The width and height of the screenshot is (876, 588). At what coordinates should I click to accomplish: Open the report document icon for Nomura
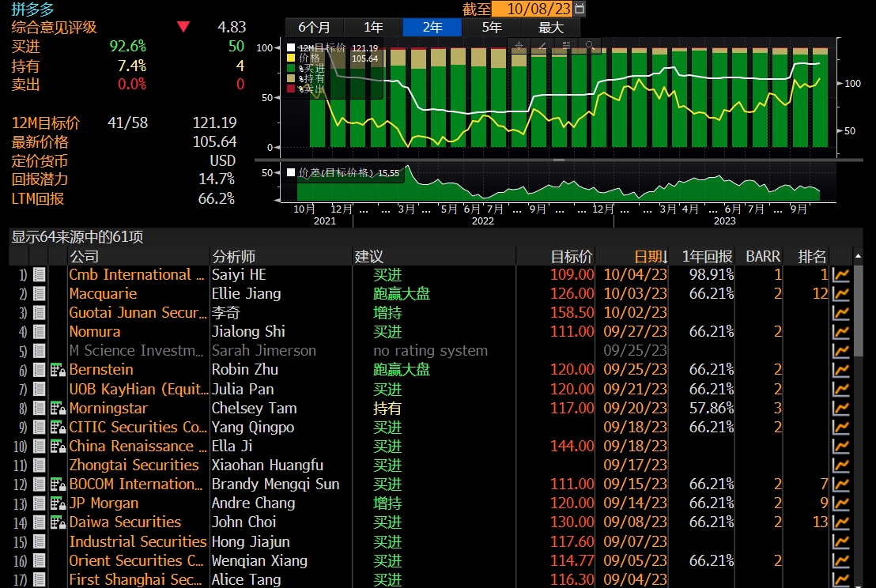pyautogui.click(x=39, y=332)
